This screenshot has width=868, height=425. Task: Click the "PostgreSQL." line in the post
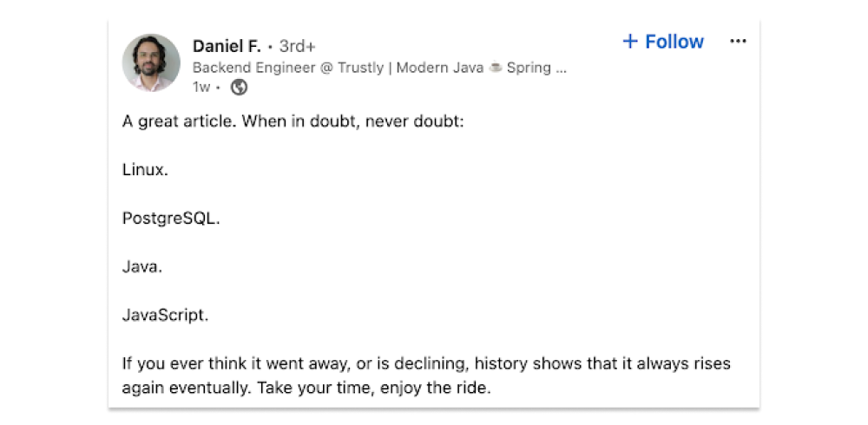pos(171,219)
